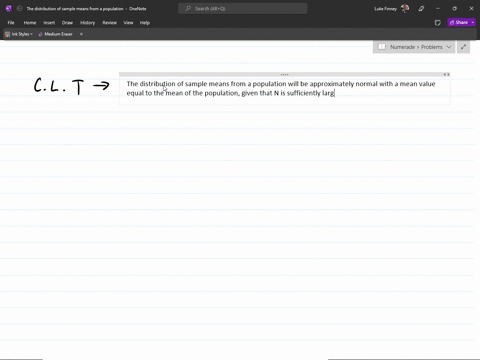Open the Luke Finney account avatar
This screenshot has width=480, height=360.
tap(405, 9)
